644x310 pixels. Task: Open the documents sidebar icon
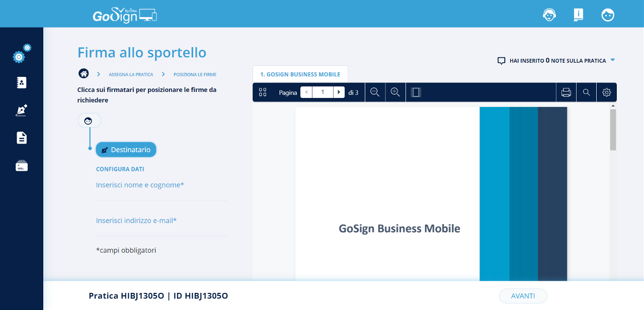click(x=22, y=138)
